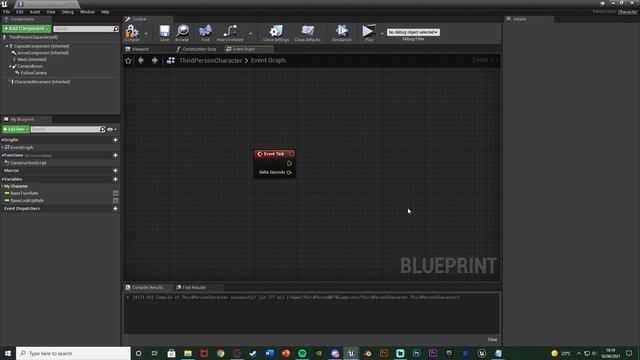
Task: Add a new variable with the plus icon
Action: pos(115,179)
